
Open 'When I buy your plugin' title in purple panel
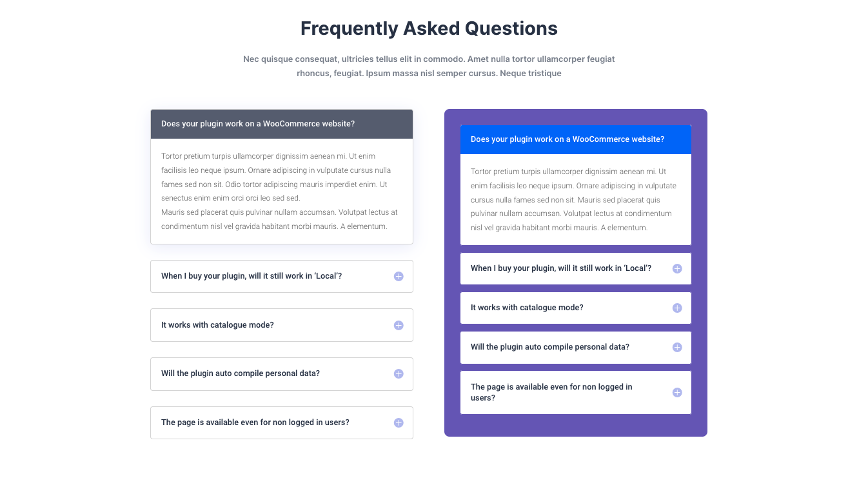tap(560, 268)
